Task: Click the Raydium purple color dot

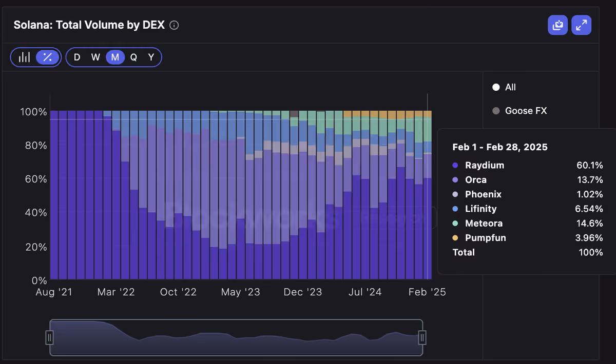Action: pos(455,165)
